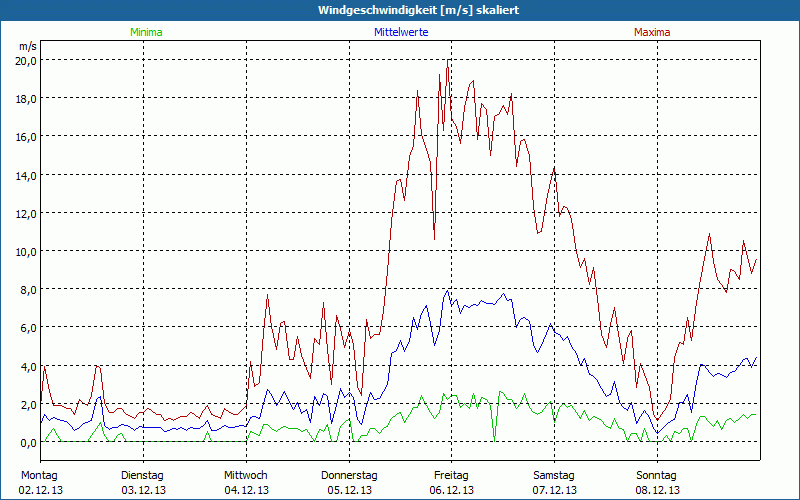
Task: Select the green Minima legend label
Action: (145, 32)
